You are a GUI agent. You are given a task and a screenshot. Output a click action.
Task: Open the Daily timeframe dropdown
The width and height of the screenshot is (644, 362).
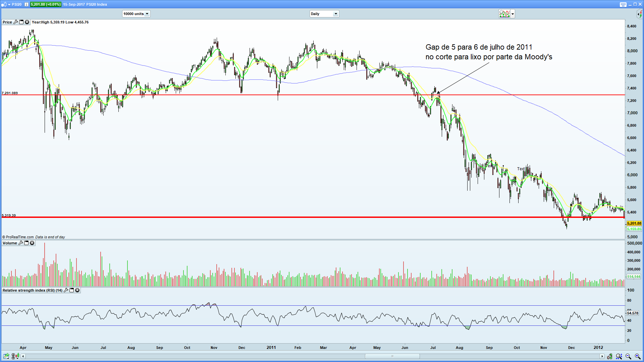coord(335,14)
